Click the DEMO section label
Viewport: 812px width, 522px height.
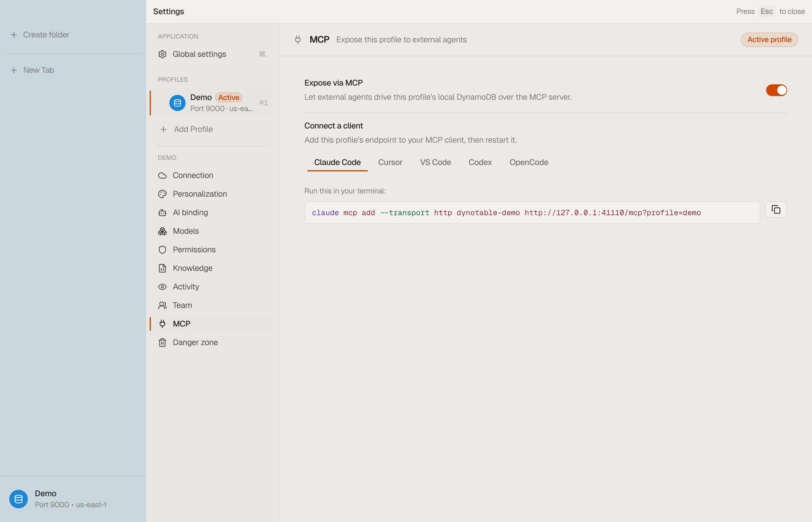[x=167, y=158]
